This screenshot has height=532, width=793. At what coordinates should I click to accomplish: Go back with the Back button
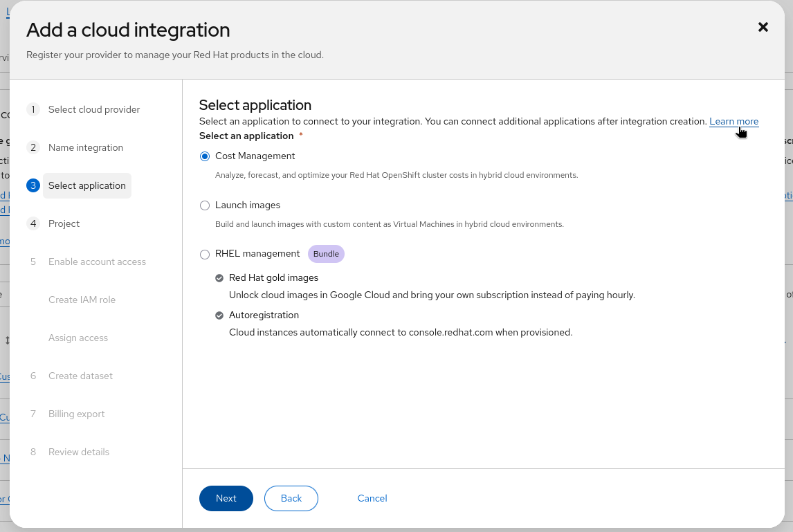pos(291,498)
